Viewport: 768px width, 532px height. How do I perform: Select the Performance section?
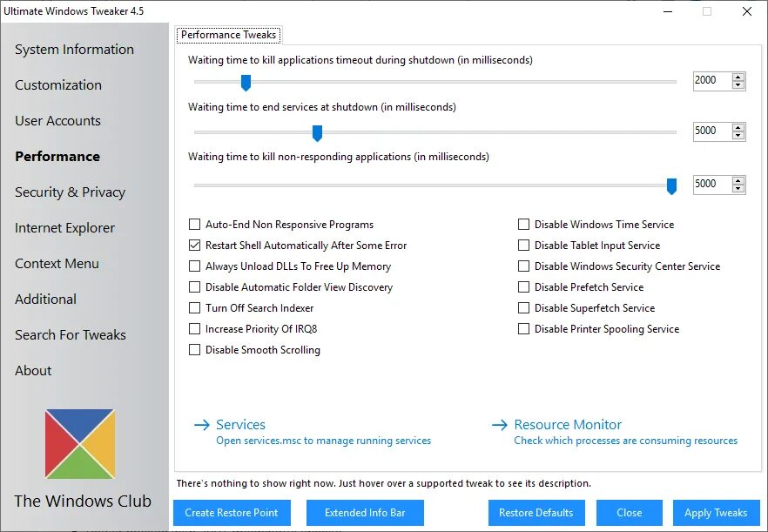[x=57, y=156]
